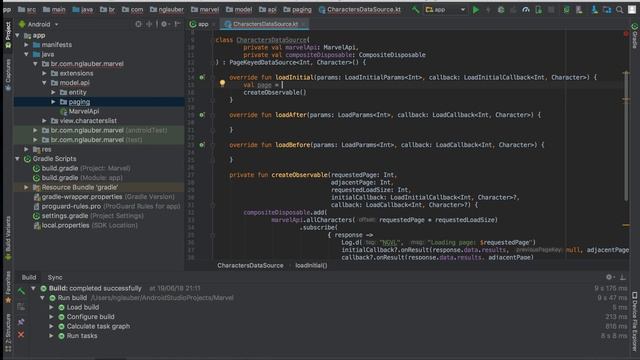Image resolution: width=640 pixels, height=360 pixels.
Task: Click the Apply Changes lightning icon
Action: pyautogui.click(x=488, y=9)
